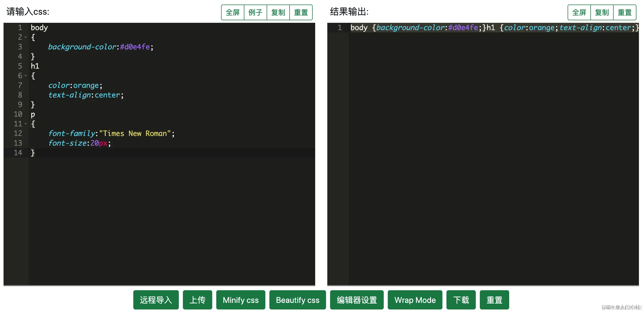Reset the input panel with 重置 button
Image resolution: width=644 pixels, height=312 pixels.
(x=301, y=12)
